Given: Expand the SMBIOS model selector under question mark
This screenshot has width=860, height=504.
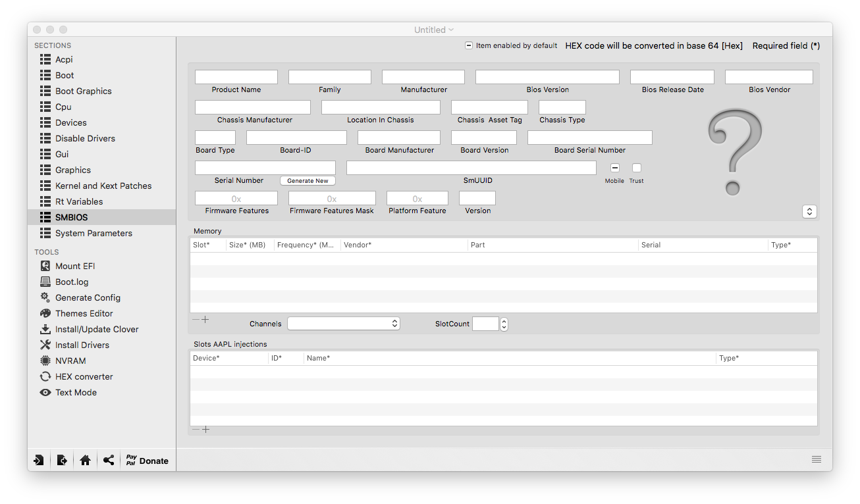Looking at the screenshot, I should click(809, 211).
